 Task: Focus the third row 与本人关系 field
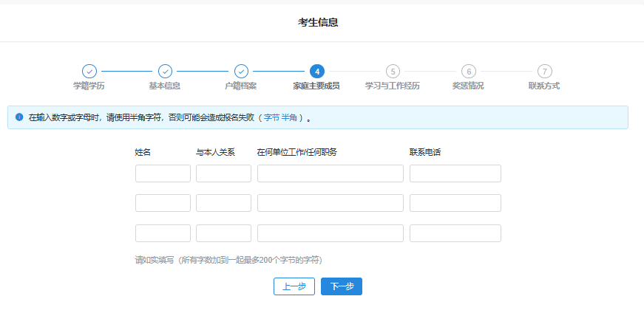point(223,233)
